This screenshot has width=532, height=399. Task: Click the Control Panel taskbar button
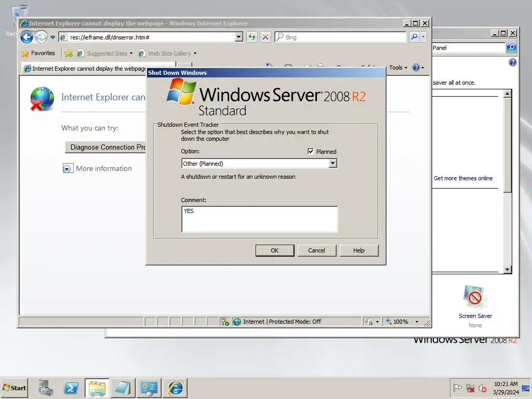pyautogui.click(x=149, y=388)
